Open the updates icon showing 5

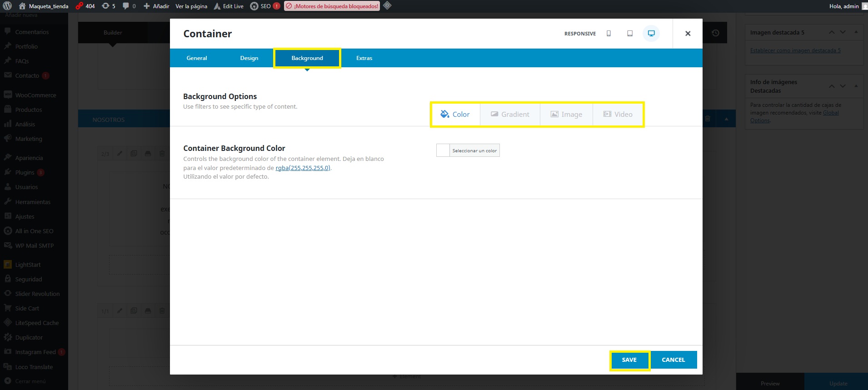point(109,6)
